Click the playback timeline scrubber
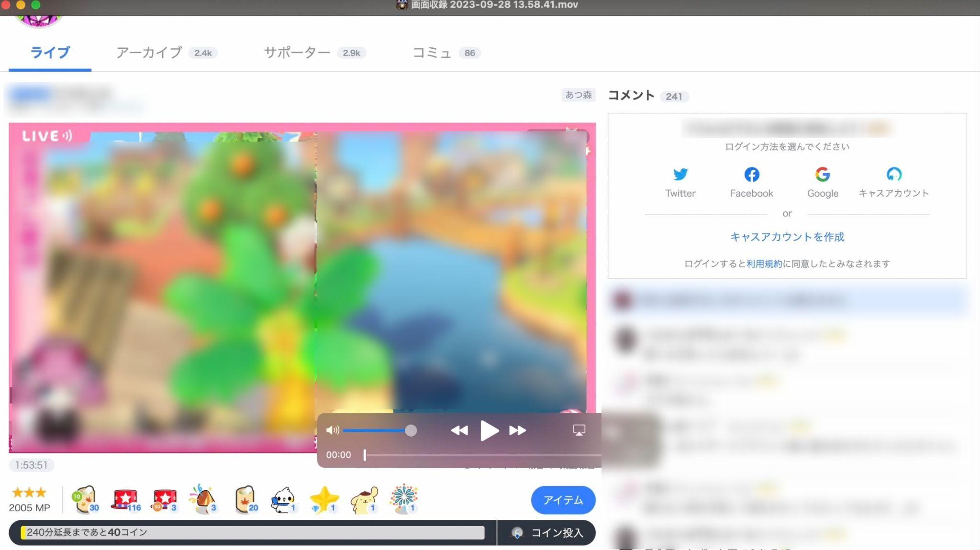 (x=365, y=455)
